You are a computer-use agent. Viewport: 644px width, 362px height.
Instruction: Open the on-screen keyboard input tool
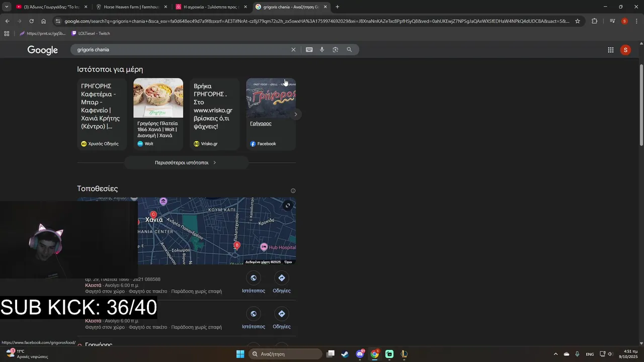pos(309,50)
